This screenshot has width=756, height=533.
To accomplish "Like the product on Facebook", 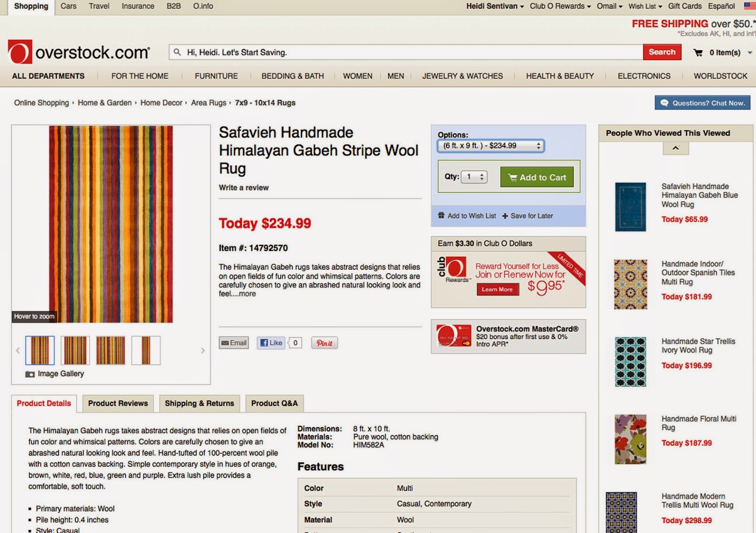I will [271, 343].
